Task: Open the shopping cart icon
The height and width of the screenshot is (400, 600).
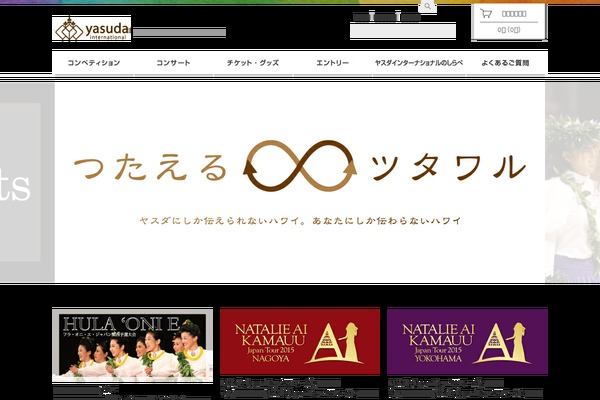Action: tap(486, 14)
